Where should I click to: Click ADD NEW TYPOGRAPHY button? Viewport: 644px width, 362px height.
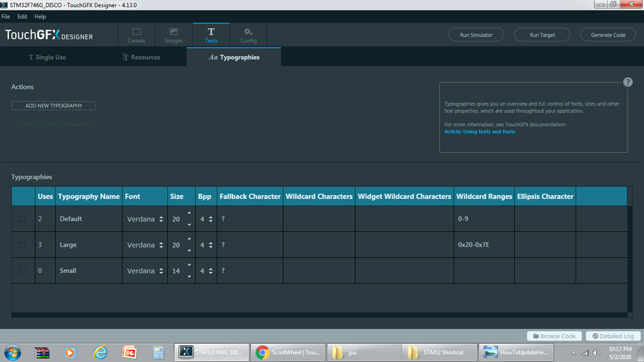[54, 106]
